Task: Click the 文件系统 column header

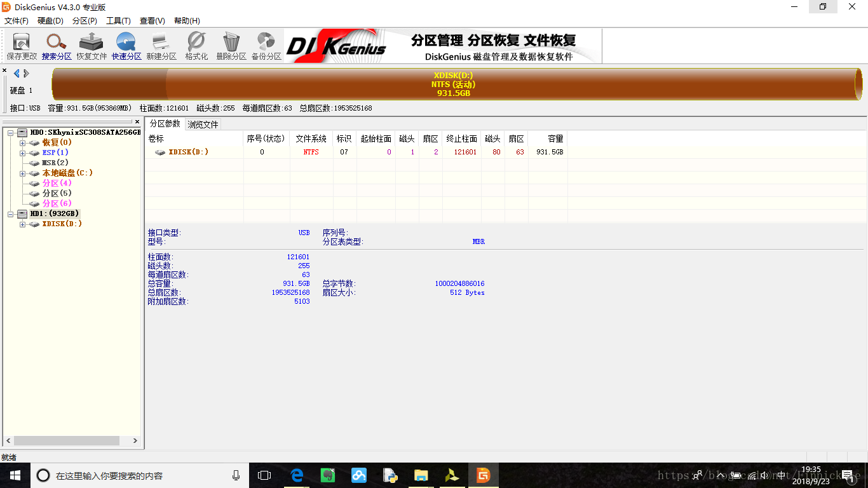Action: coord(311,139)
